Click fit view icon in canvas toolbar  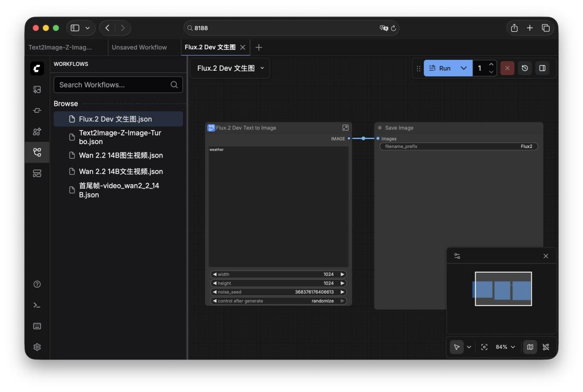click(x=484, y=347)
